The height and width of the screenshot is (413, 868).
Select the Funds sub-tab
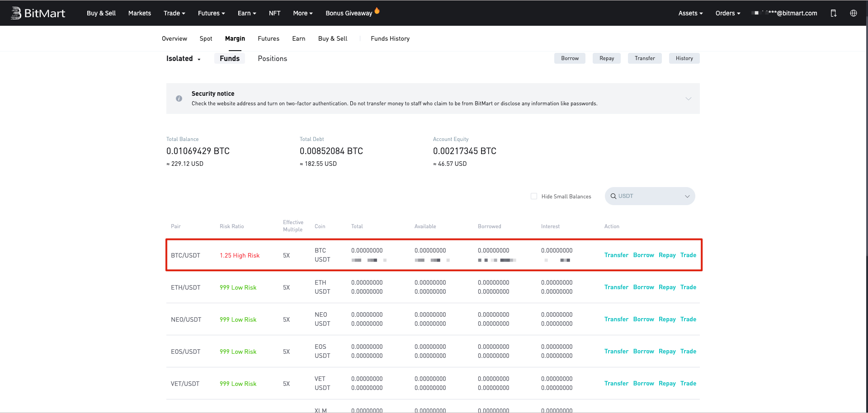(230, 58)
